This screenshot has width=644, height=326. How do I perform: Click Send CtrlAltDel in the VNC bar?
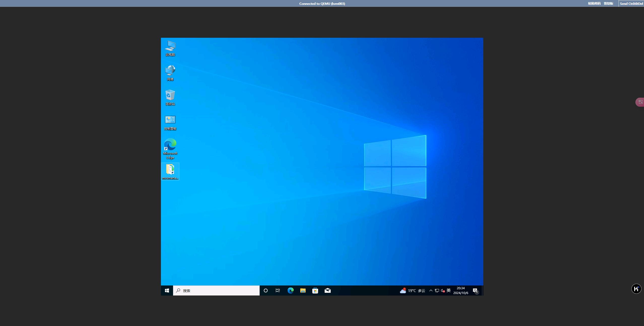(x=631, y=4)
